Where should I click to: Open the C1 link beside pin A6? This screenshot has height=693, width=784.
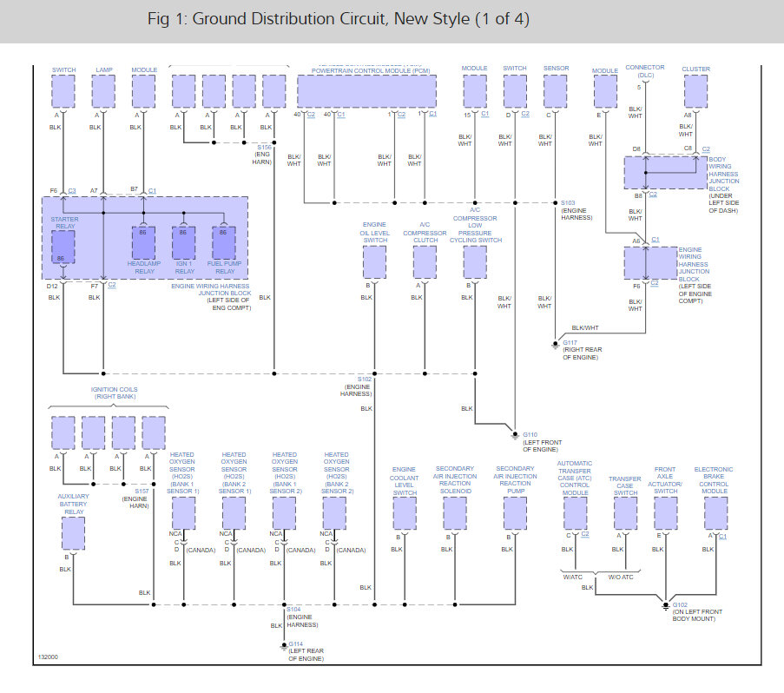[x=656, y=240]
